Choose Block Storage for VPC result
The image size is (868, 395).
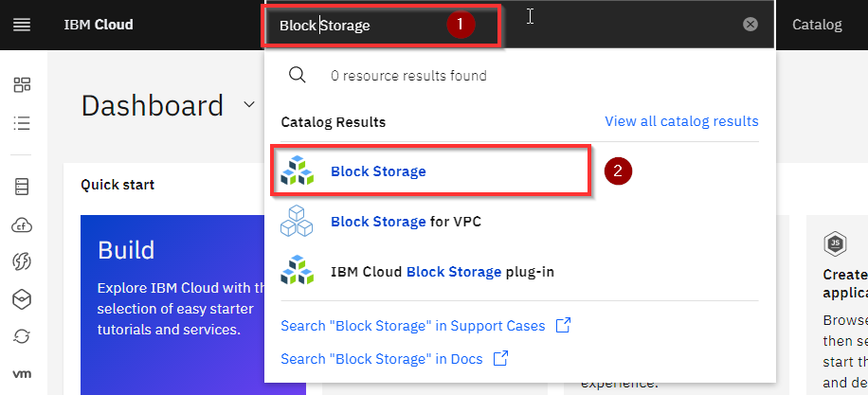click(x=406, y=222)
